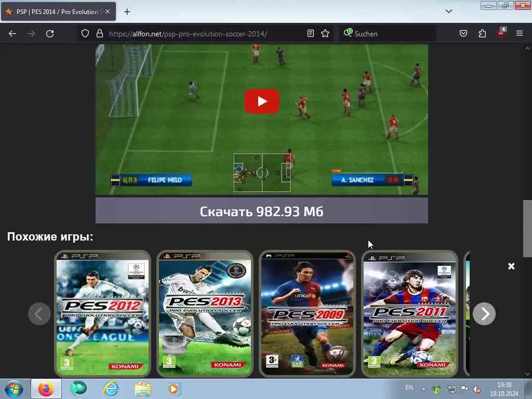532x399 pixels.
Task: Click the Скачать 982.93 Мб download button
Action: [262, 211]
